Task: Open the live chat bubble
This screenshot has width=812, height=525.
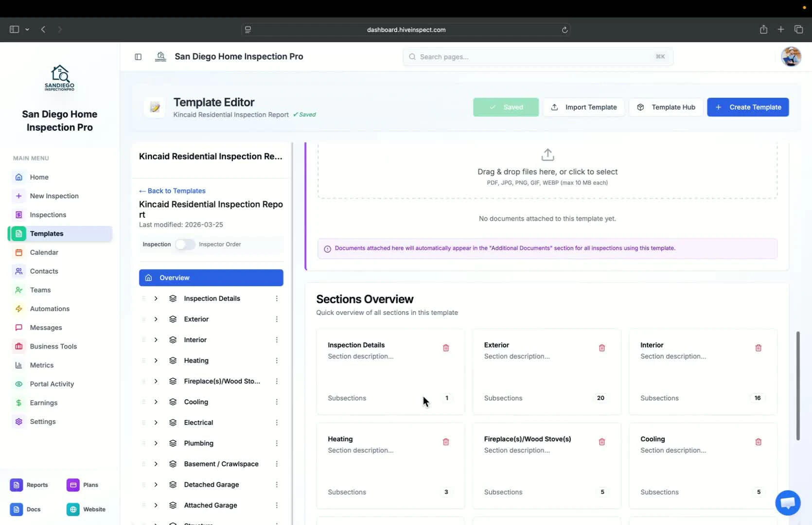Action: pyautogui.click(x=788, y=503)
